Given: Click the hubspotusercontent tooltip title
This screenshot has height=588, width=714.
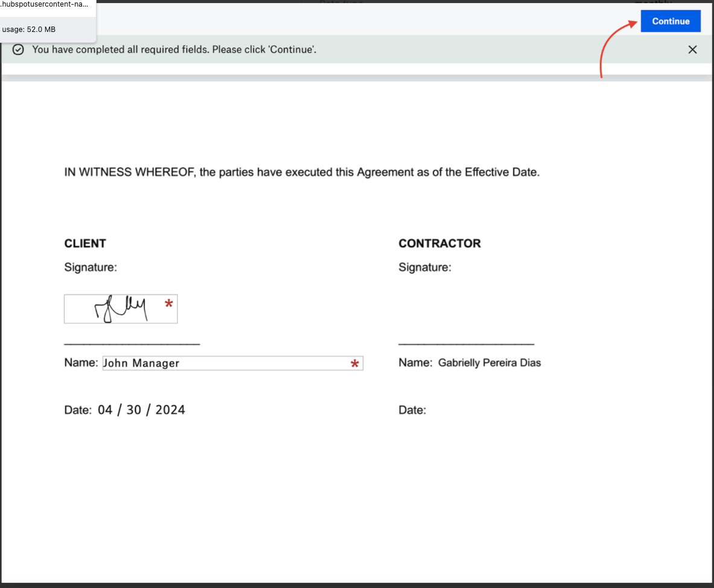Looking at the screenshot, I should tap(44, 4).
